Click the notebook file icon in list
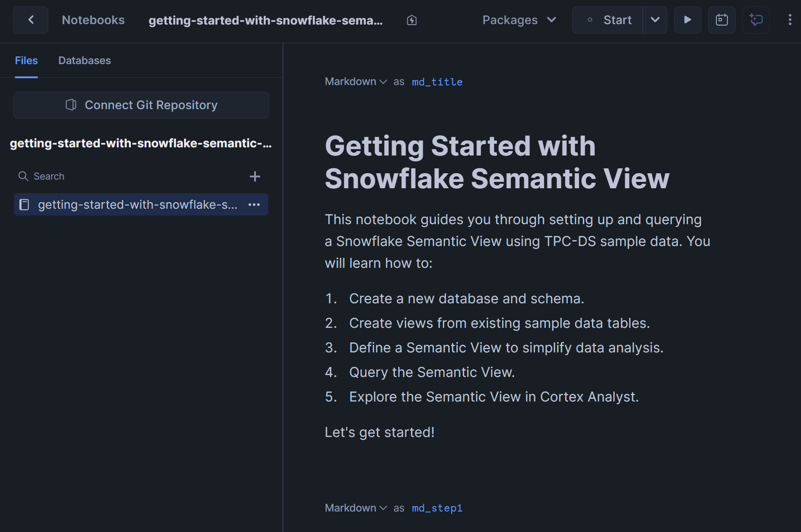The height and width of the screenshot is (532, 801). (25, 205)
